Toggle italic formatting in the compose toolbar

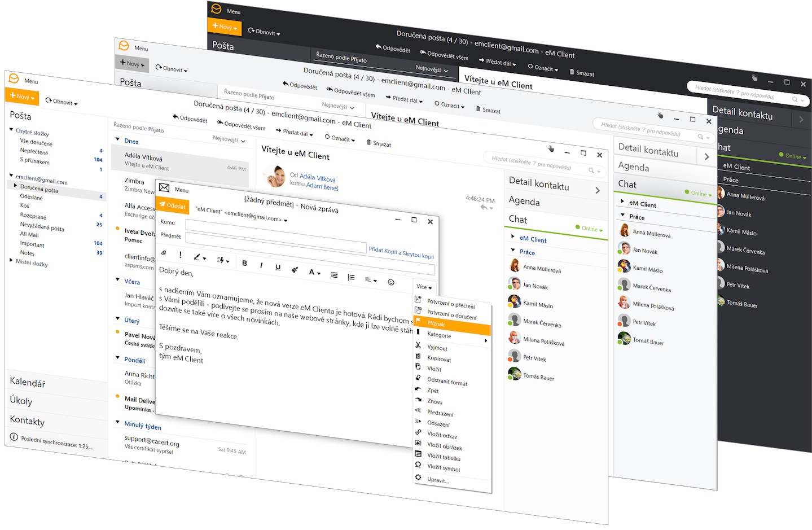261,265
